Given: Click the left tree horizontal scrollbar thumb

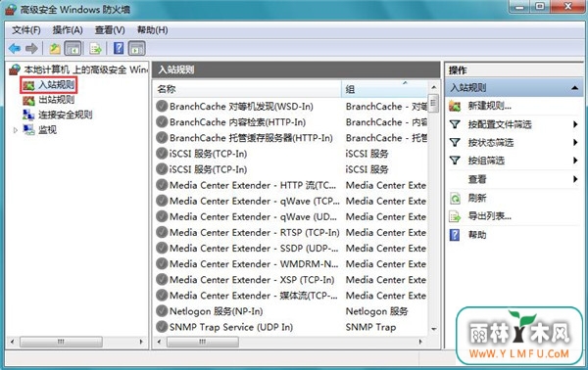Looking at the screenshot, I should (x=61, y=342).
